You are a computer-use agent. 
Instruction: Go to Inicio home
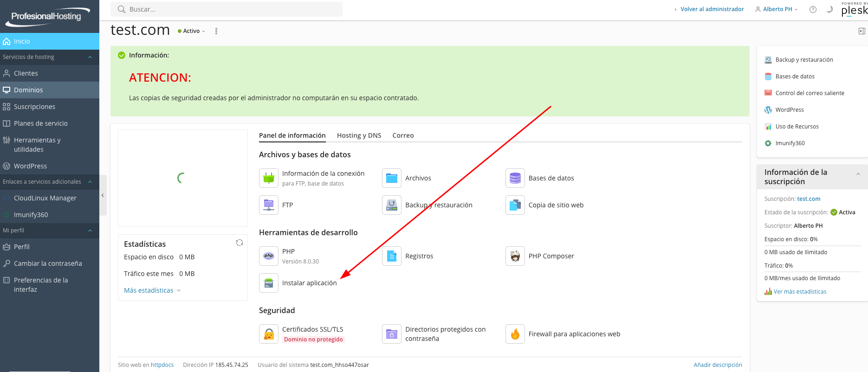coord(50,41)
